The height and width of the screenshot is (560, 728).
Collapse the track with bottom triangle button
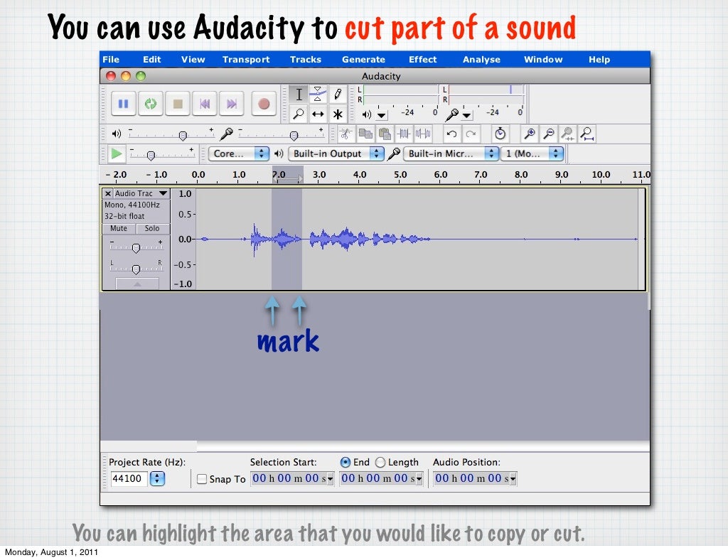tap(137, 284)
